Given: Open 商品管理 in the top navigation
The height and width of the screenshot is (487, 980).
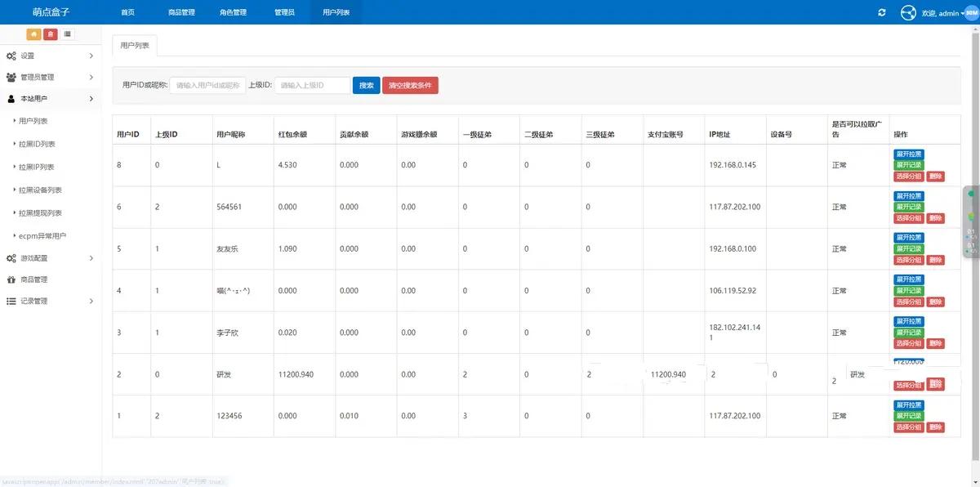Looking at the screenshot, I should pyautogui.click(x=181, y=12).
